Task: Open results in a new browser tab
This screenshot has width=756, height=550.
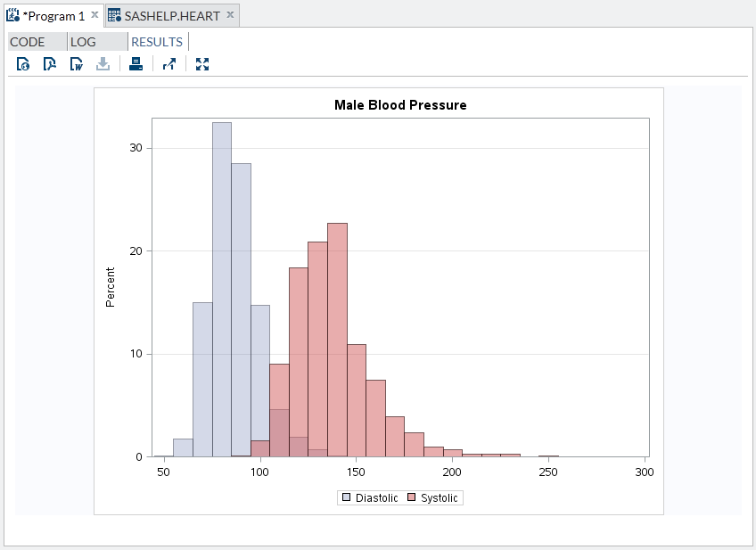Action: (169, 64)
